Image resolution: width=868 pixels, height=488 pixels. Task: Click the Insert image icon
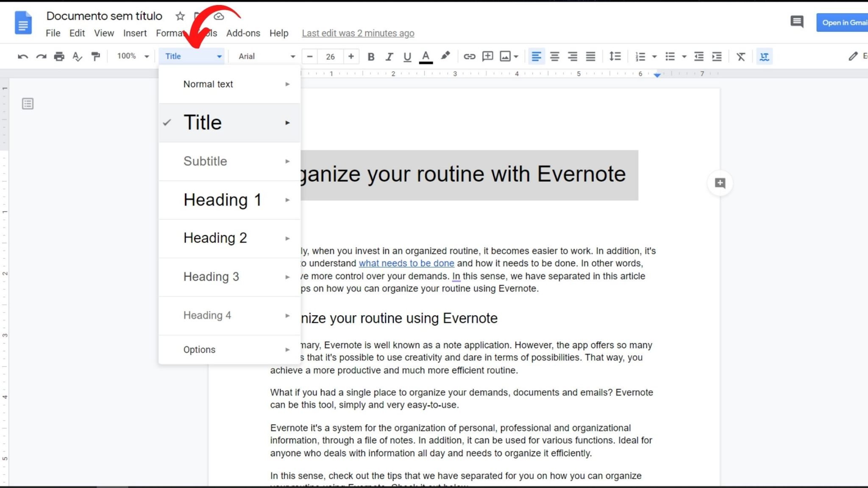[x=505, y=56]
